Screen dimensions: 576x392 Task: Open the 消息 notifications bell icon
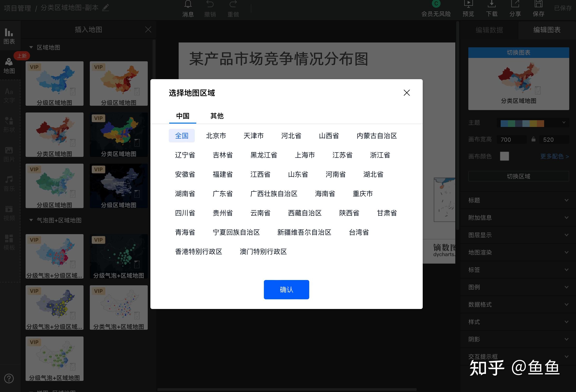[188, 4]
